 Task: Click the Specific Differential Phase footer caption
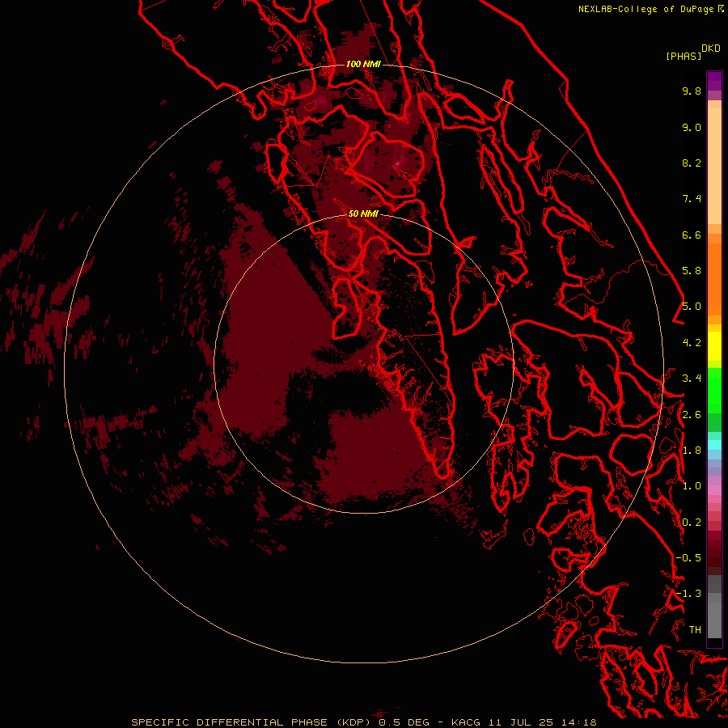(363, 722)
